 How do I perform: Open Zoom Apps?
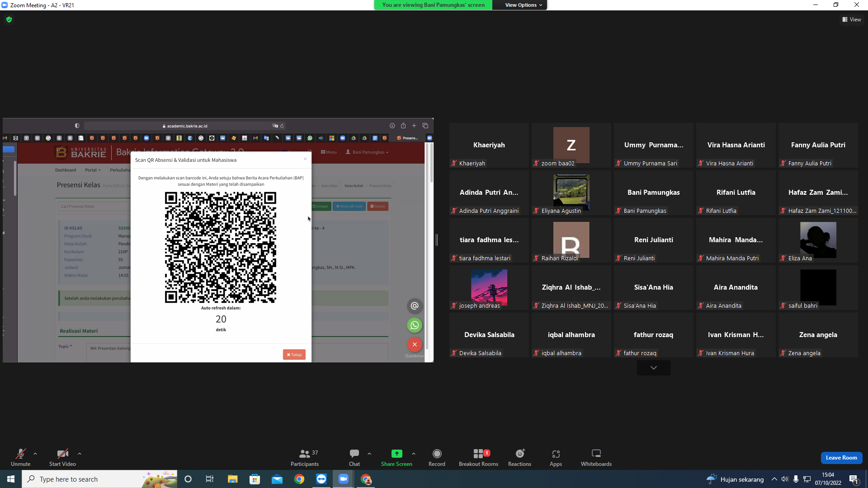pyautogui.click(x=556, y=457)
